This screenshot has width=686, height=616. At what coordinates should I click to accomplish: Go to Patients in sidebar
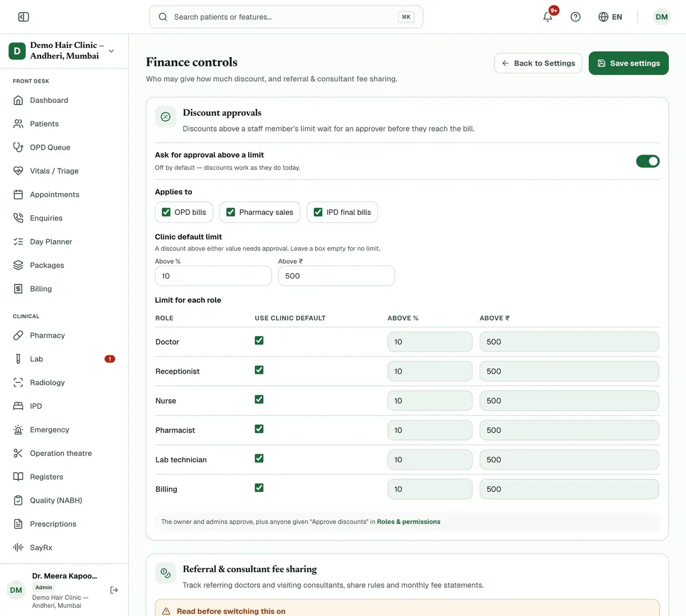[64, 124]
